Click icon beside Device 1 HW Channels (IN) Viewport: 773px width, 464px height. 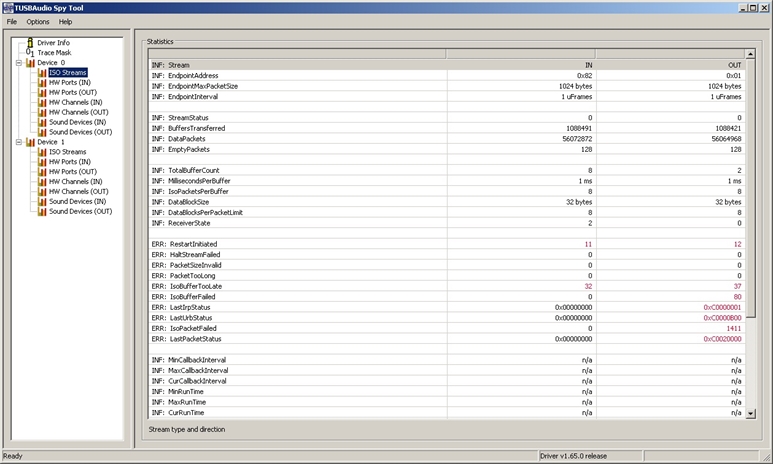[x=42, y=182]
